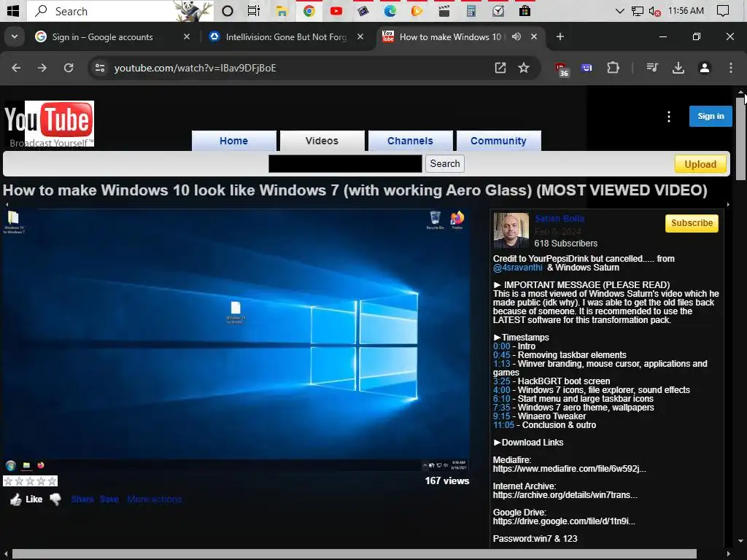The height and width of the screenshot is (560, 747).
Task: Go back to previous page
Action: pyautogui.click(x=16, y=68)
